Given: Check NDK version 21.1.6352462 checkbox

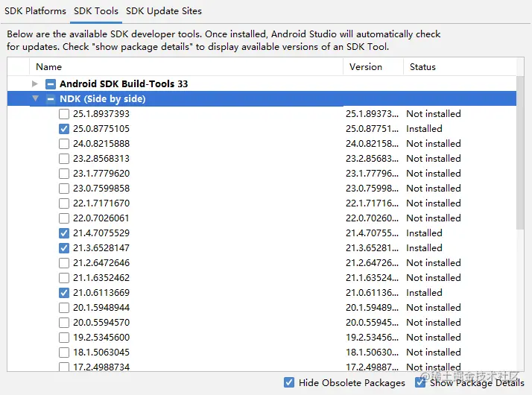Looking at the screenshot, I should 64,278.
